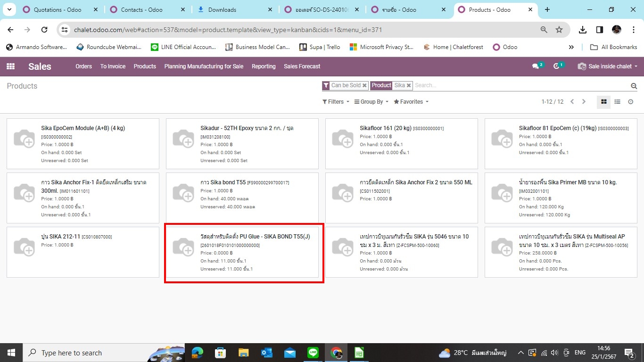Go to next page of products
The height and width of the screenshot is (362, 644).
[x=584, y=102]
